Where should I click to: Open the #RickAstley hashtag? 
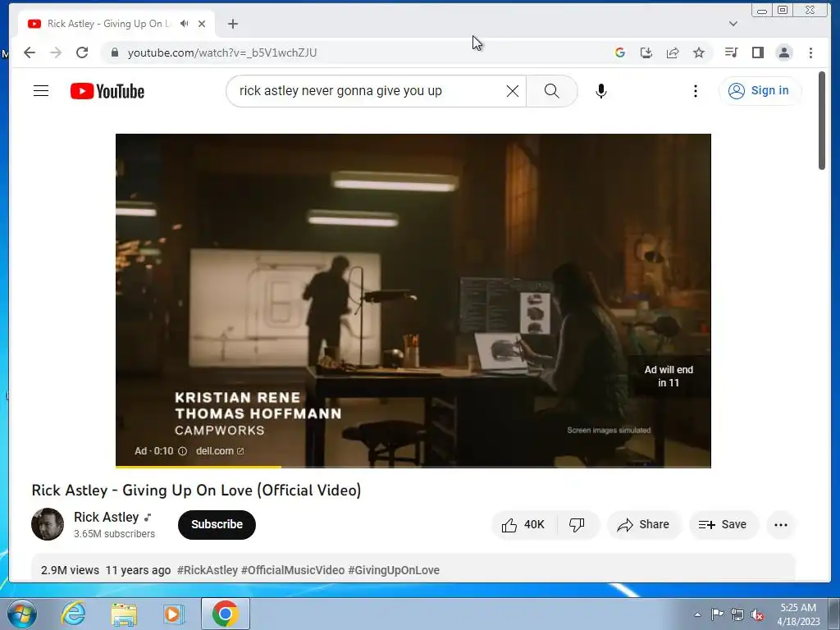click(208, 570)
